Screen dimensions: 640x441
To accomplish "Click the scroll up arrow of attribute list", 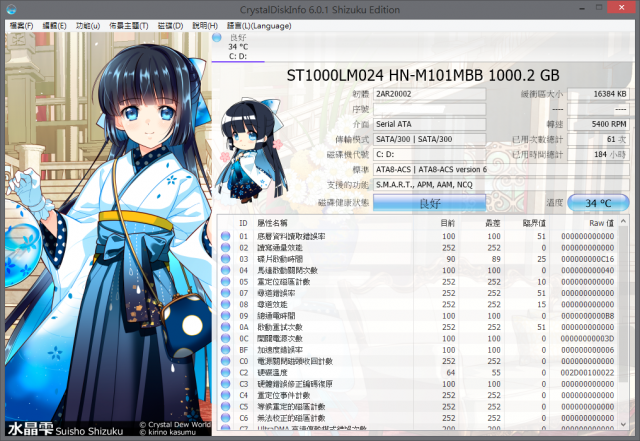I will tap(623, 222).
